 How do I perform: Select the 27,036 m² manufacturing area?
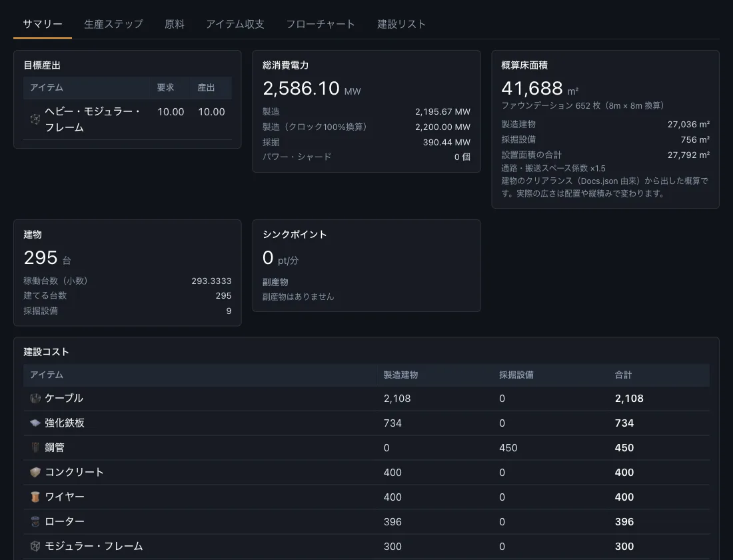(x=688, y=125)
